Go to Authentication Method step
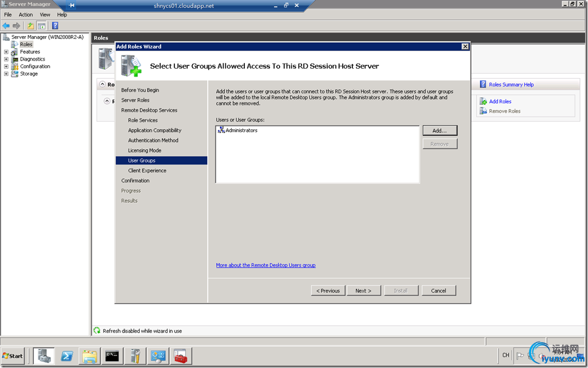The height and width of the screenshot is (368, 588). click(x=153, y=140)
